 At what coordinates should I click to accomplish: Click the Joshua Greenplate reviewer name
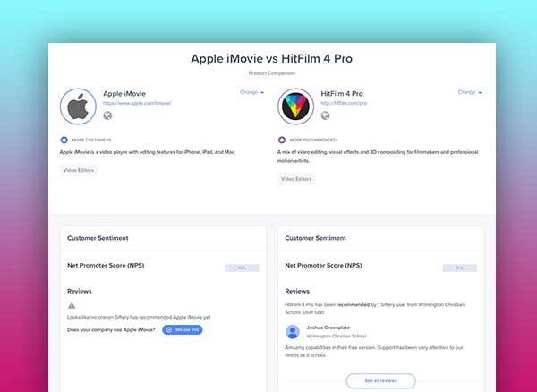point(328,328)
